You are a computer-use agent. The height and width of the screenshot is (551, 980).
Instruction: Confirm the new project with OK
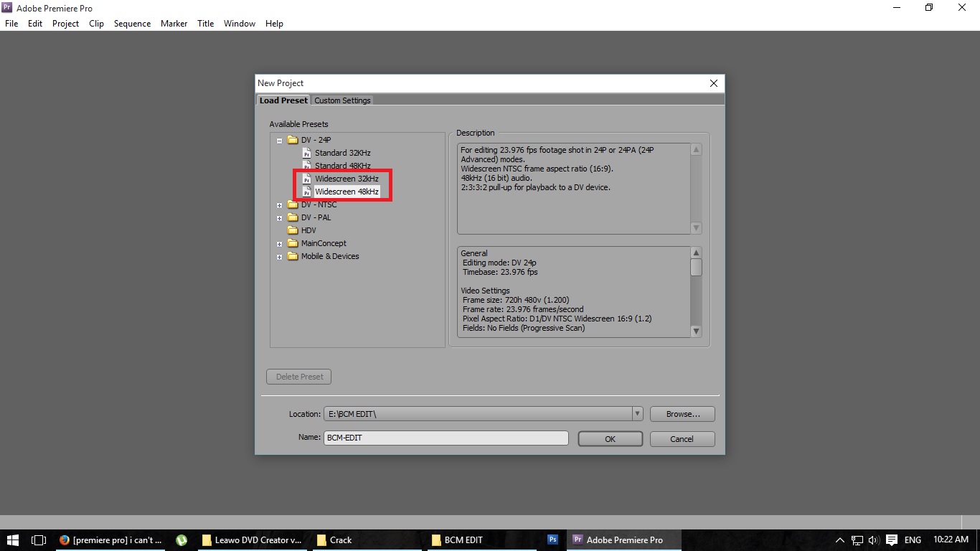click(610, 439)
